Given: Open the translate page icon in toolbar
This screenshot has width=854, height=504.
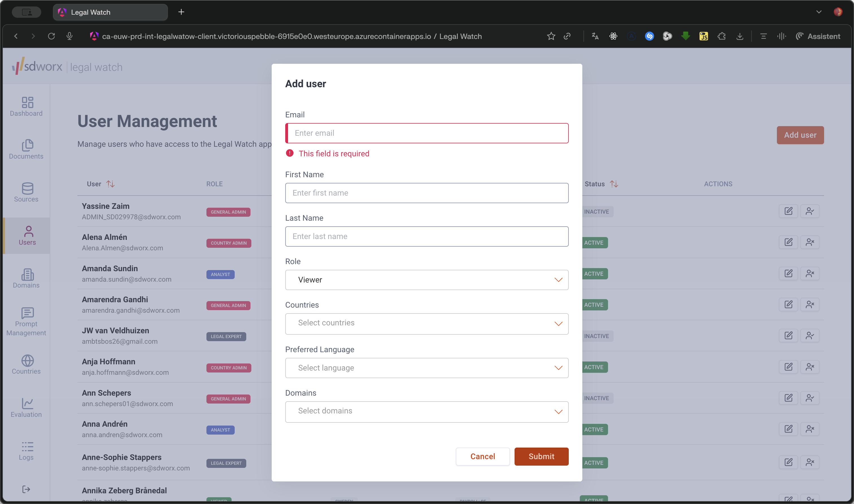Looking at the screenshot, I should (x=595, y=36).
